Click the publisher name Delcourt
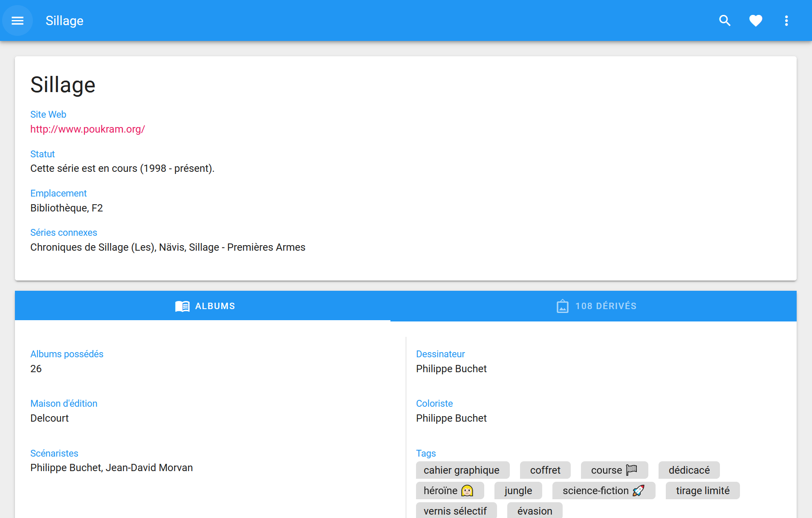The width and height of the screenshot is (812, 518). point(49,418)
